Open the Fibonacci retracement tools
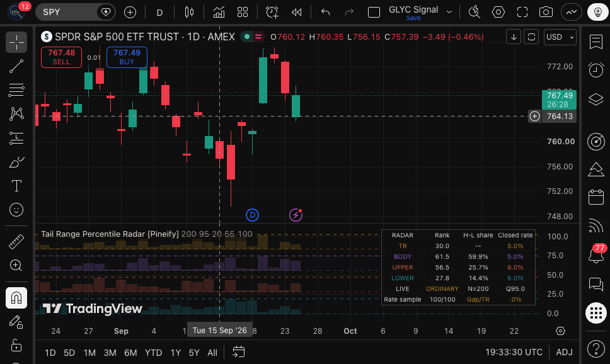The height and width of the screenshot is (364, 610). [x=16, y=90]
